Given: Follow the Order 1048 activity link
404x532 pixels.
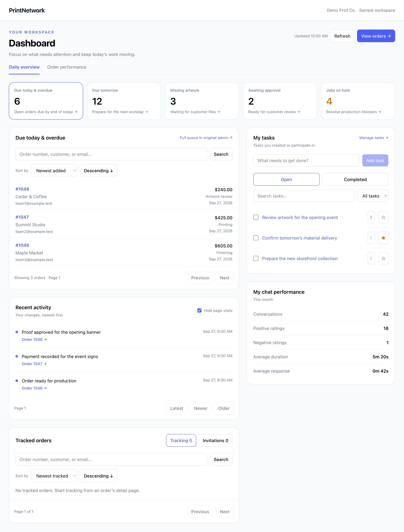Looking at the screenshot, I should coord(34,339).
